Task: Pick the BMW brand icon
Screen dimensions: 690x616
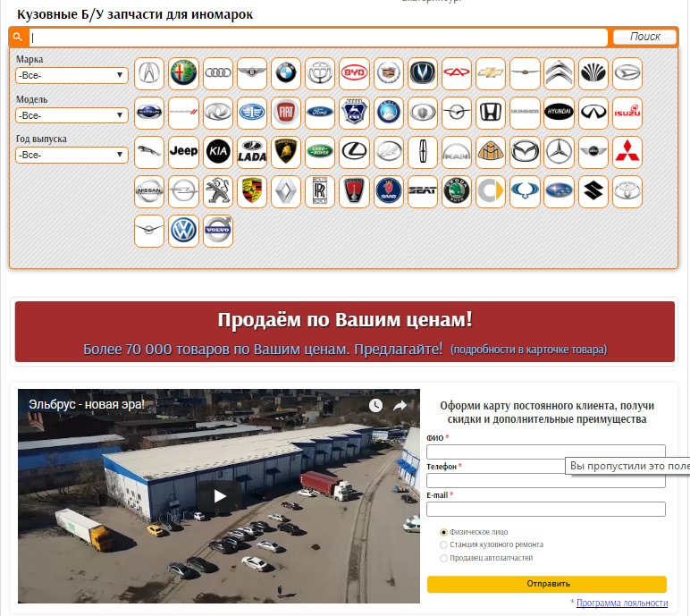Action: 286,73
